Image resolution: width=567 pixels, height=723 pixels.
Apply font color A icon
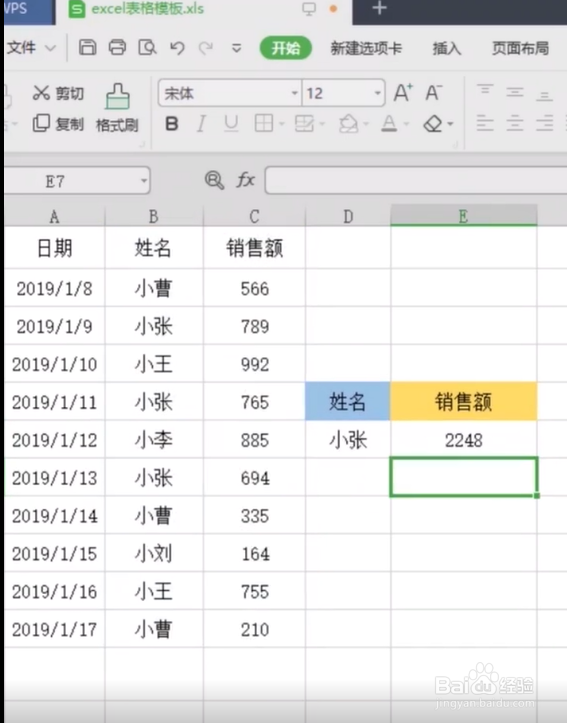[389, 124]
